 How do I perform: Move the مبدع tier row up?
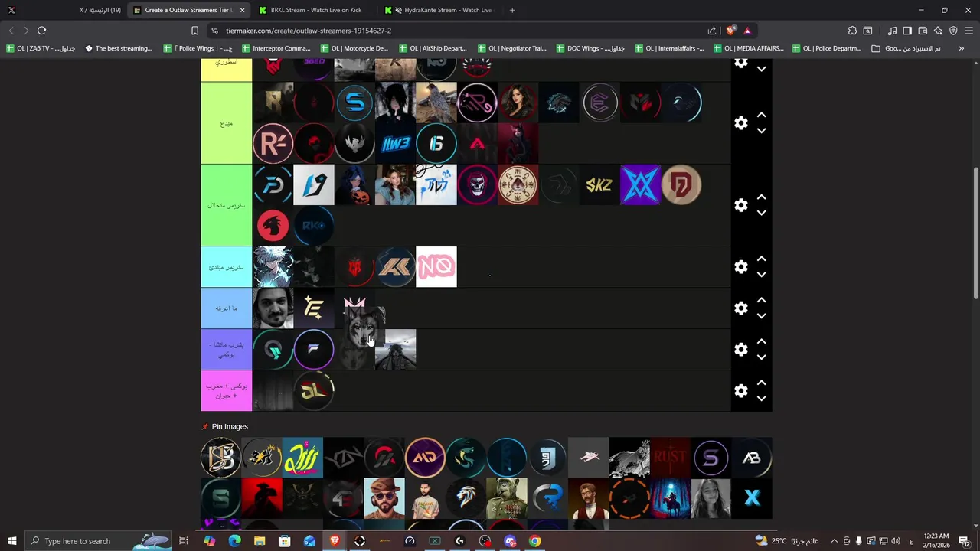point(761,115)
